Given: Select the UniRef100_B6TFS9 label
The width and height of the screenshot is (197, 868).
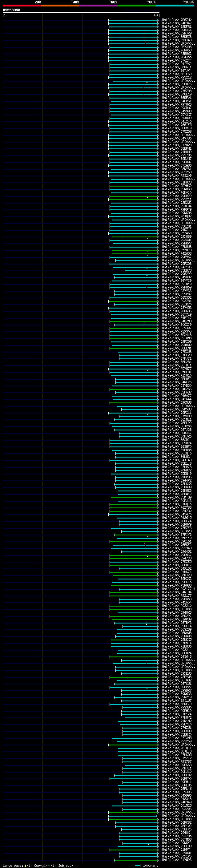Looking at the screenshot, I should (x=177, y=74).
